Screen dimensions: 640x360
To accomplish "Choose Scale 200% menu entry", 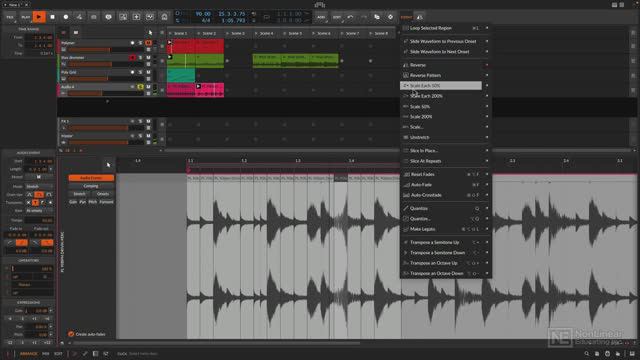I will [x=446, y=117].
